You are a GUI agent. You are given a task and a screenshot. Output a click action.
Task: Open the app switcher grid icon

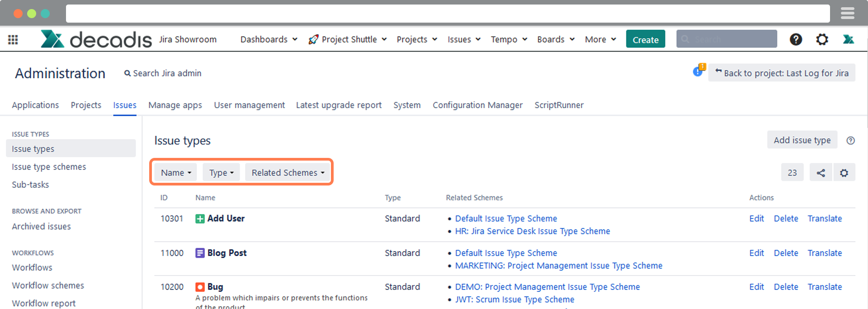point(13,40)
